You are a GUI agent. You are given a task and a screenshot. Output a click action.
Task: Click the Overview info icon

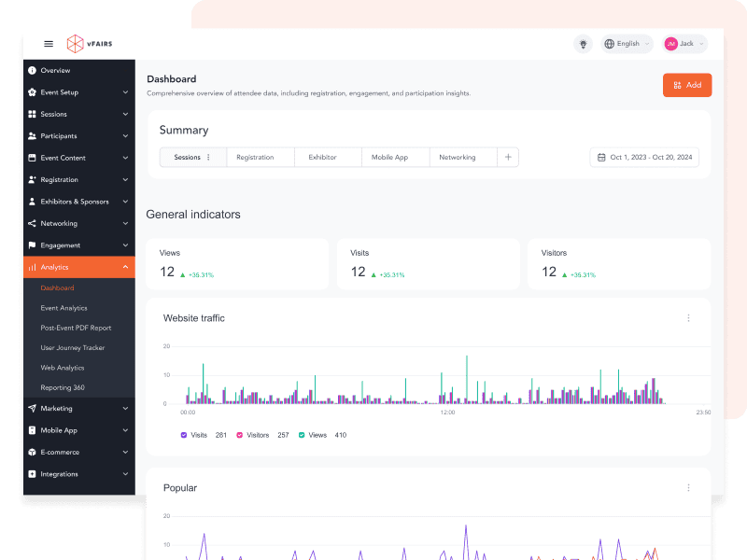[x=32, y=71]
